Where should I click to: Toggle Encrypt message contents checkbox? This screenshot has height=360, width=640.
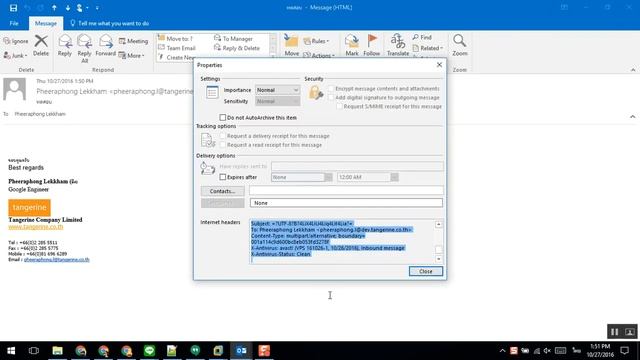coord(331,89)
